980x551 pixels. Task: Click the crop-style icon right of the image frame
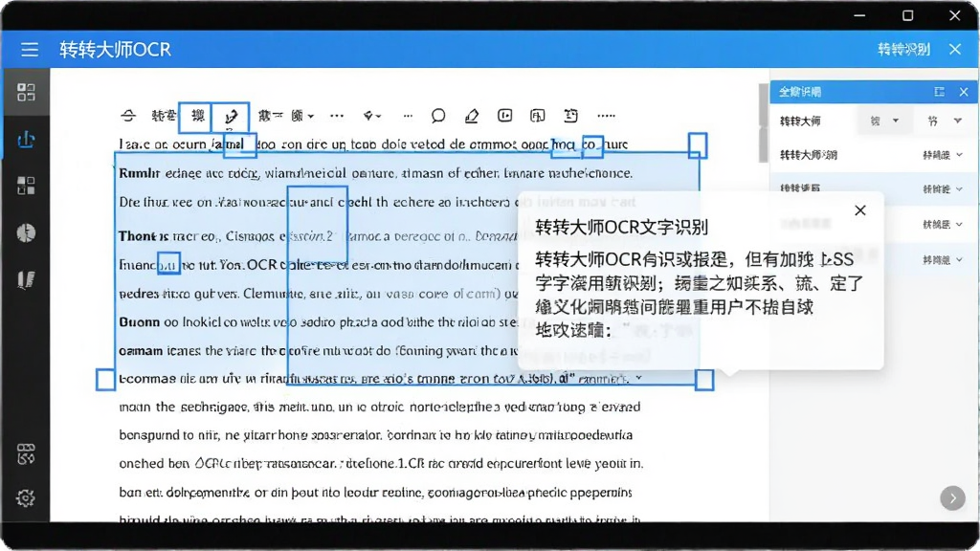(570, 116)
